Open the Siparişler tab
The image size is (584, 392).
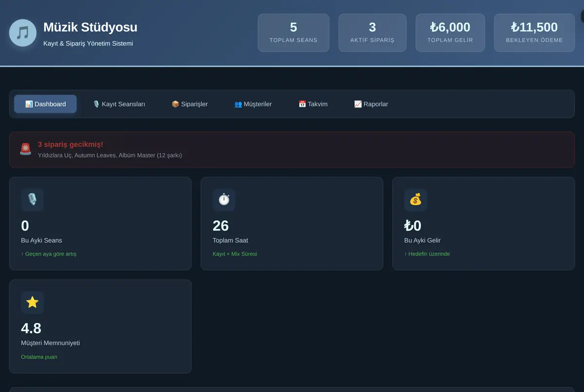point(190,104)
